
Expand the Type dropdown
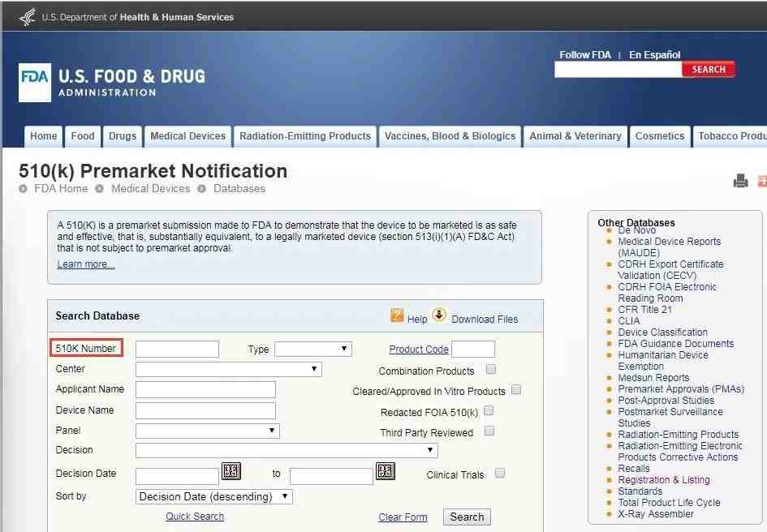click(x=312, y=350)
